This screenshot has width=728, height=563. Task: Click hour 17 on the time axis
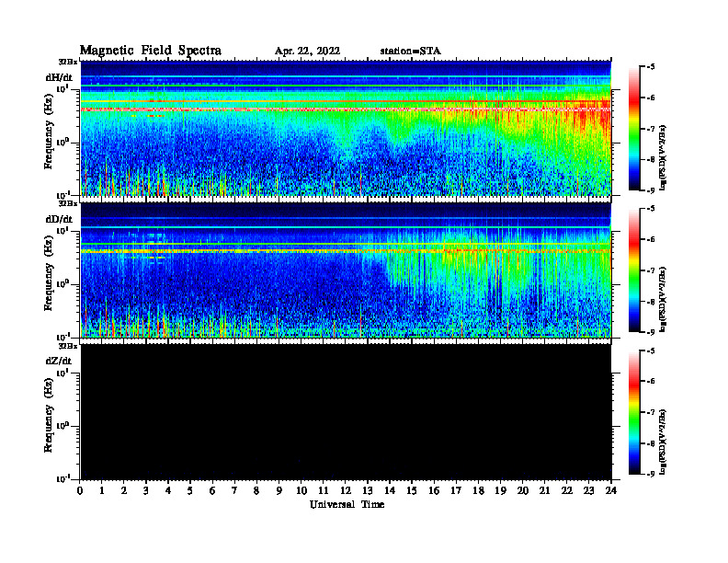[x=457, y=490]
